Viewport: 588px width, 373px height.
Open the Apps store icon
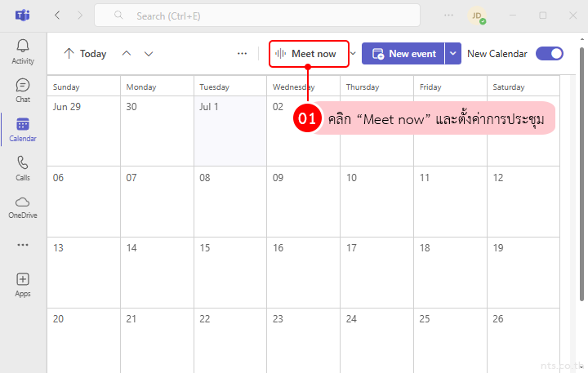(x=23, y=283)
